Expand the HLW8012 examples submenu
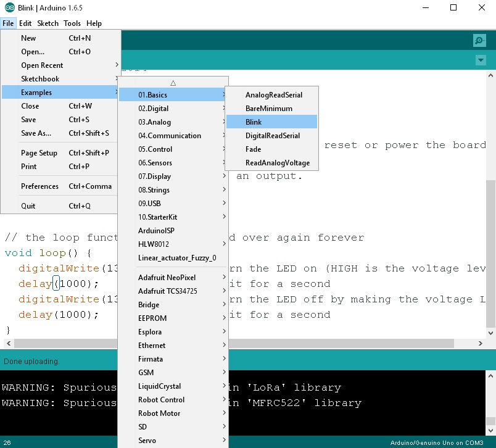This screenshot has width=496, height=448. pyautogui.click(x=173, y=244)
